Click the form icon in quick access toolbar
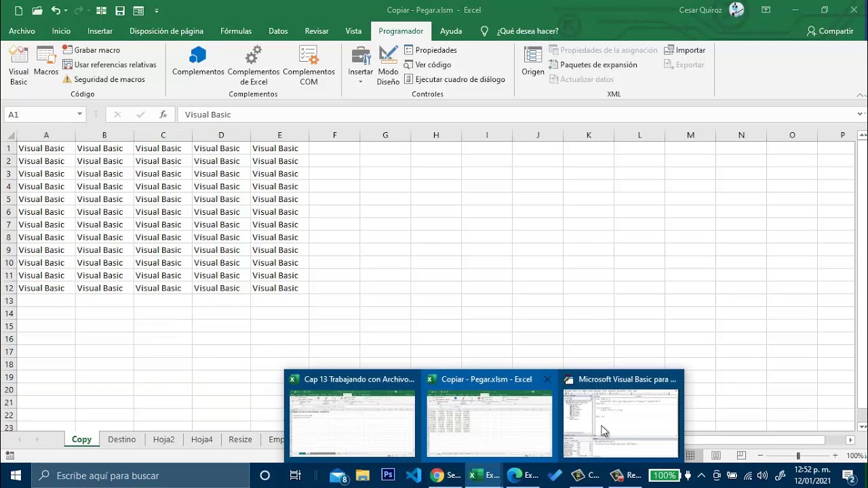Image resolution: width=868 pixels, height=488 pixels. coord(138,11)
